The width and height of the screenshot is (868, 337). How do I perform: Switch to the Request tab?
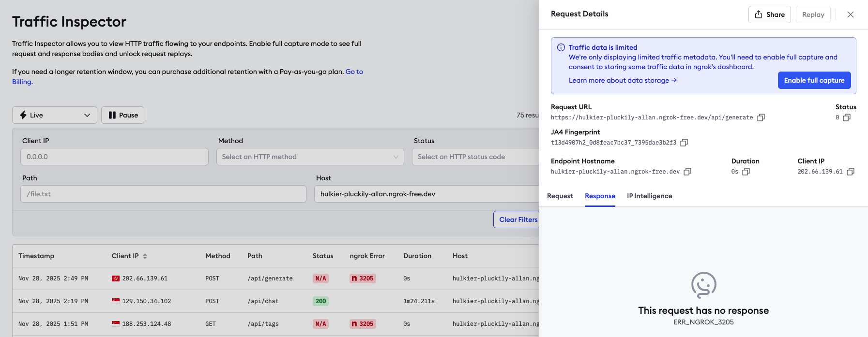(560, 196)
